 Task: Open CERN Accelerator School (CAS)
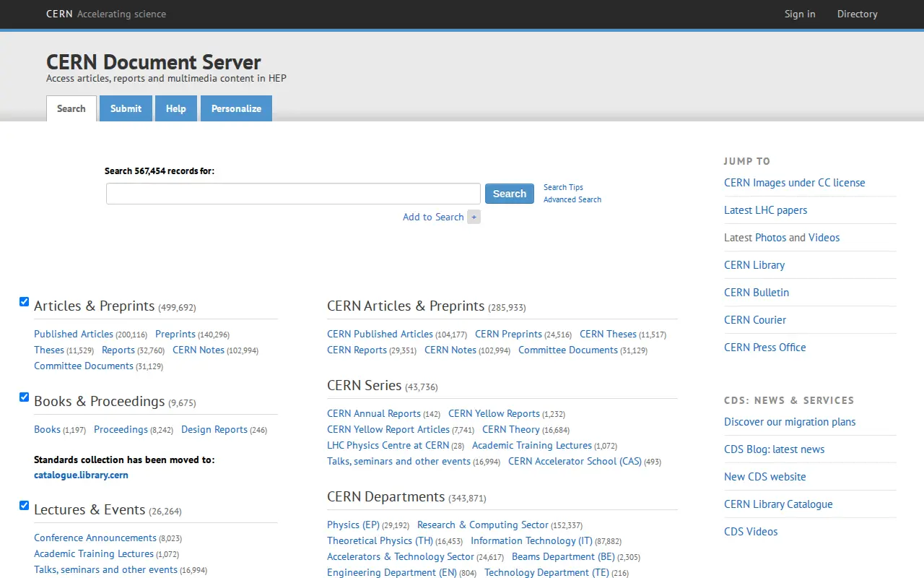pos(575,461)
